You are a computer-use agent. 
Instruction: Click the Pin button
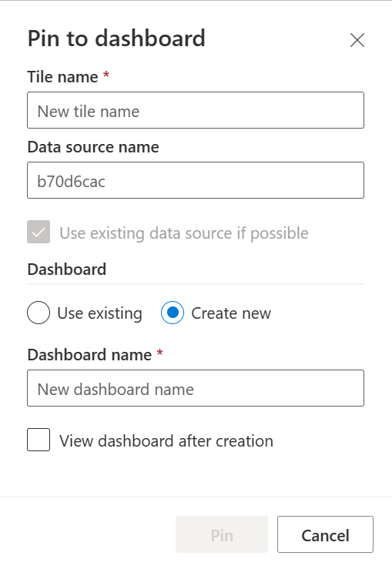pos(222,534)
